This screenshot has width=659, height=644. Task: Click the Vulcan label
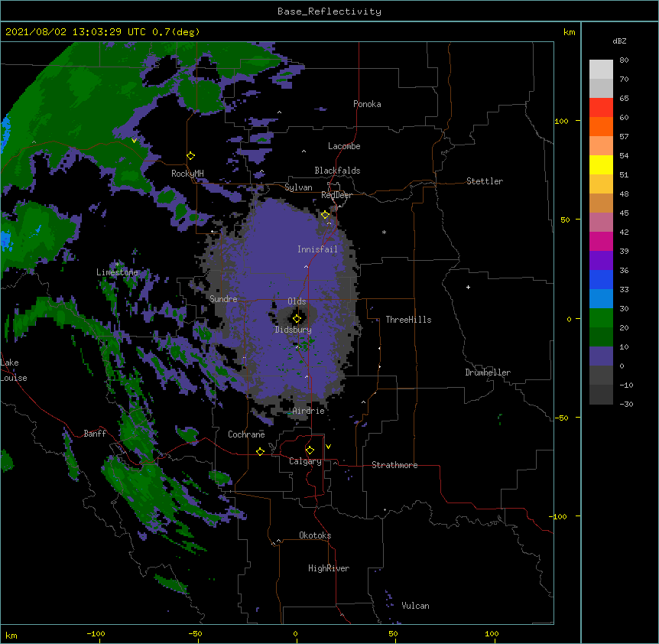pos(415,606)
